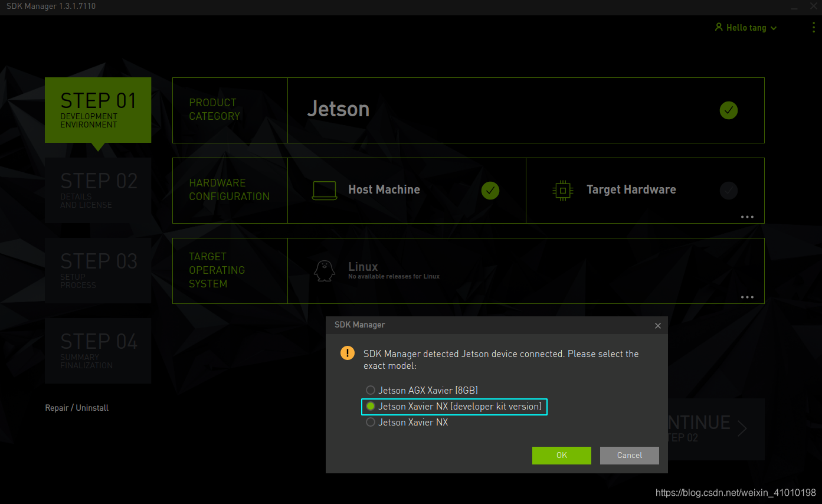The height and width of the screenshot is (504, 822).
Task: Click the 'SDK Manager detected Jetson device' message
Action: coord(501,359)
